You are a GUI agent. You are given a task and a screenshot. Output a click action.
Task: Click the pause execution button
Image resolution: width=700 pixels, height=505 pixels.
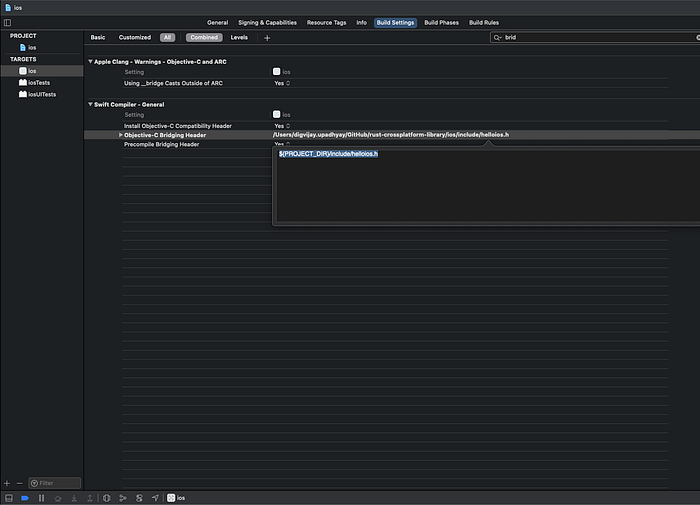pyautogui.click(x=41, y=498)
